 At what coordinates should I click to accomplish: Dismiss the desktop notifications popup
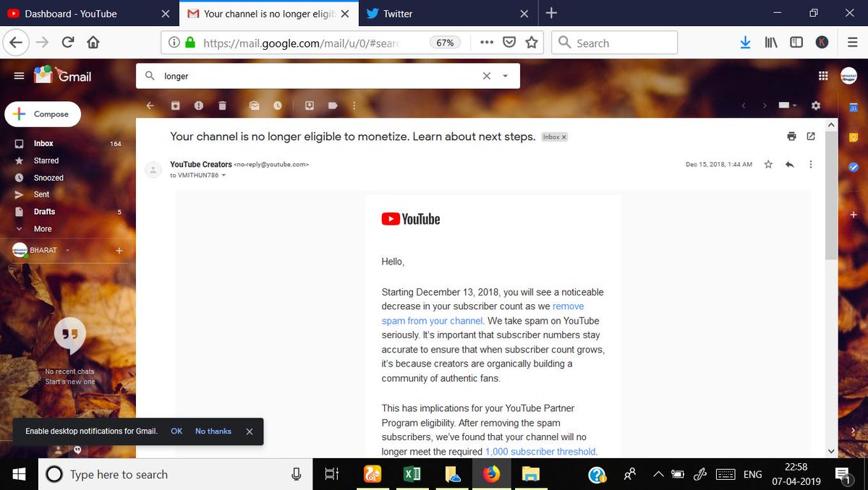tap(250, 431)
